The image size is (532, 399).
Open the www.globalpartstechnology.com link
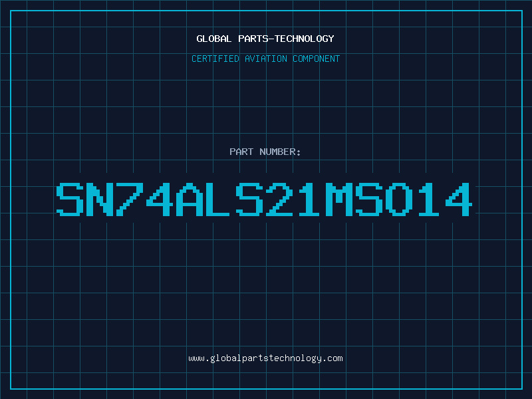265,358
